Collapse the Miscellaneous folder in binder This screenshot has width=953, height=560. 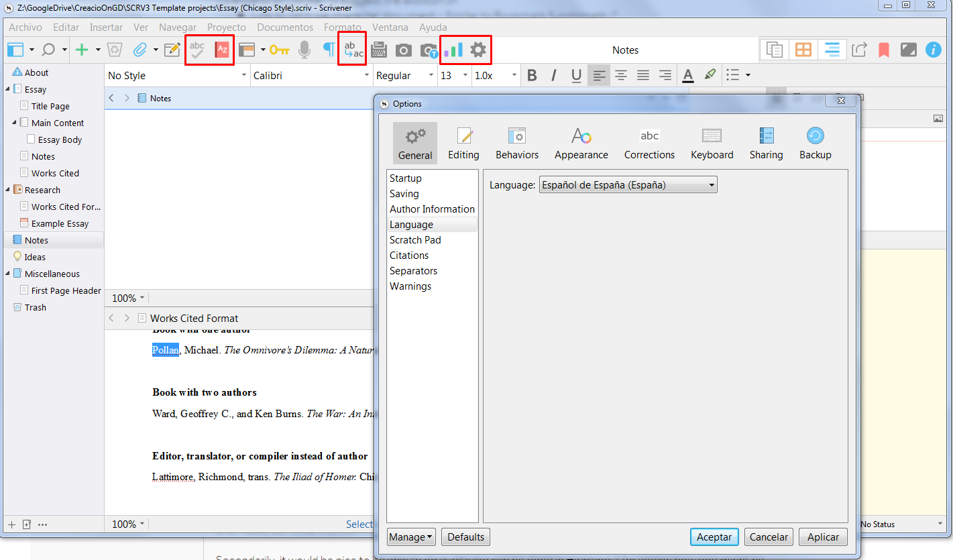pos(8,274)
